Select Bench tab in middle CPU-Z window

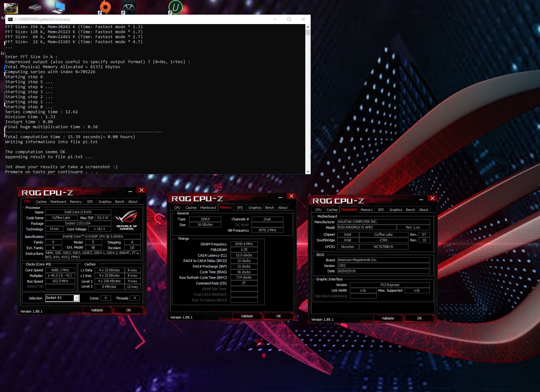[x=270, y=208]
